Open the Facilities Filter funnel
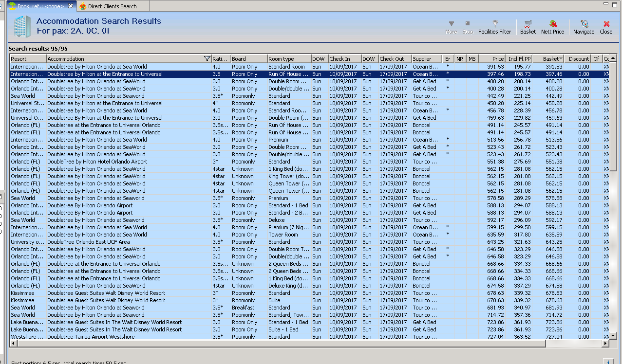622x364 pixels. 494,24
